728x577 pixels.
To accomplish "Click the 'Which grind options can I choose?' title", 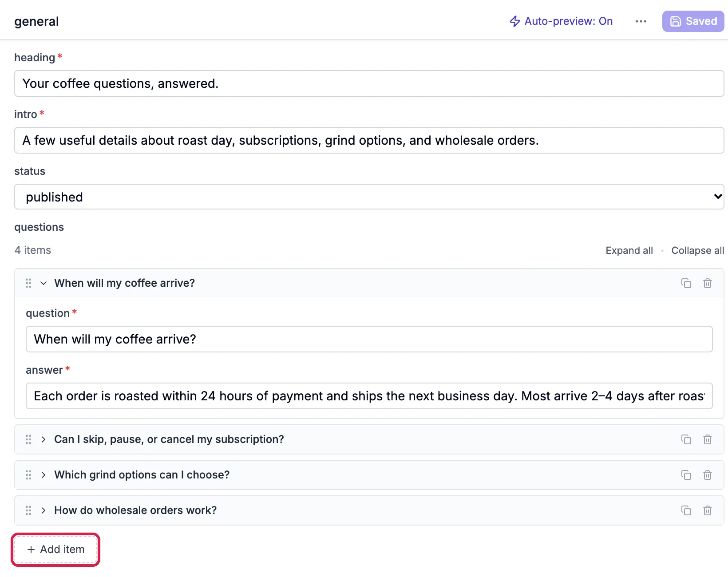I will 142,475.
